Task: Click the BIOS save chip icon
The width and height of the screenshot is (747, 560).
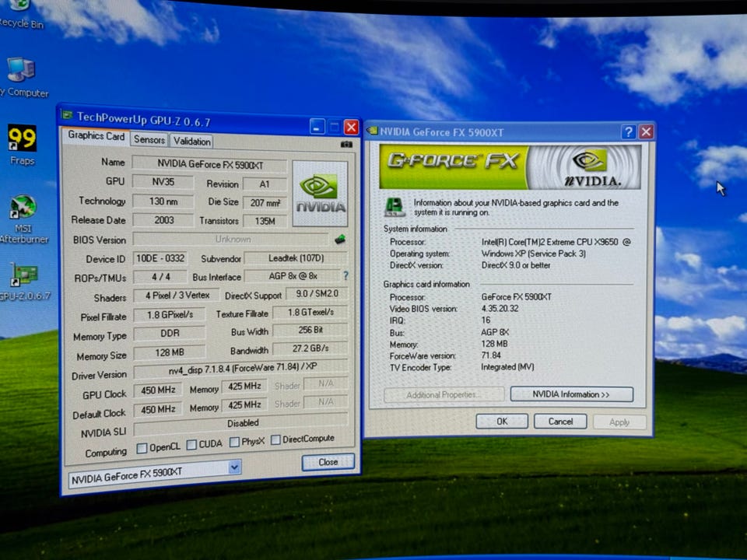Action: pyautogui.click(x=340, y=239)
